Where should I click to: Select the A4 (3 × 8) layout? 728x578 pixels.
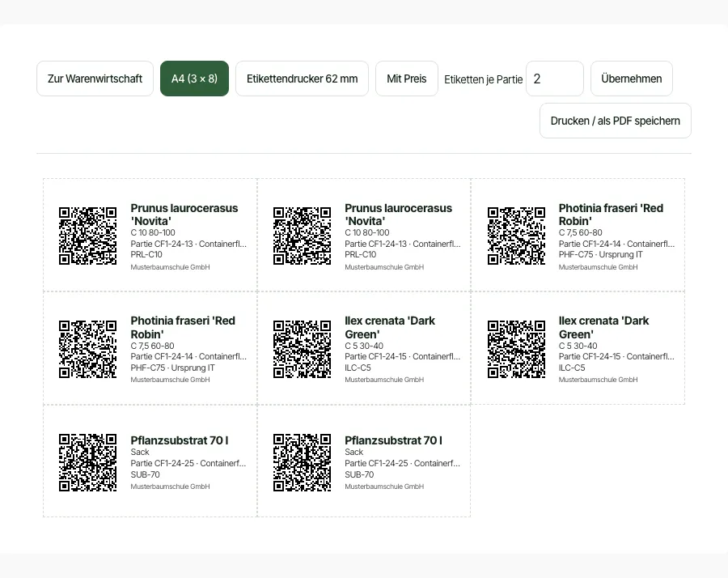click(x=194, y=79)
